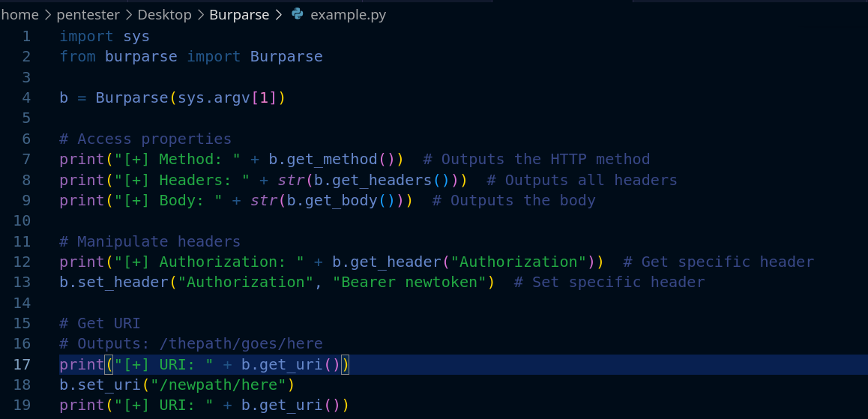Click 'get_uri' in line 19
The image size is (868, 419).
pos(291,406)
